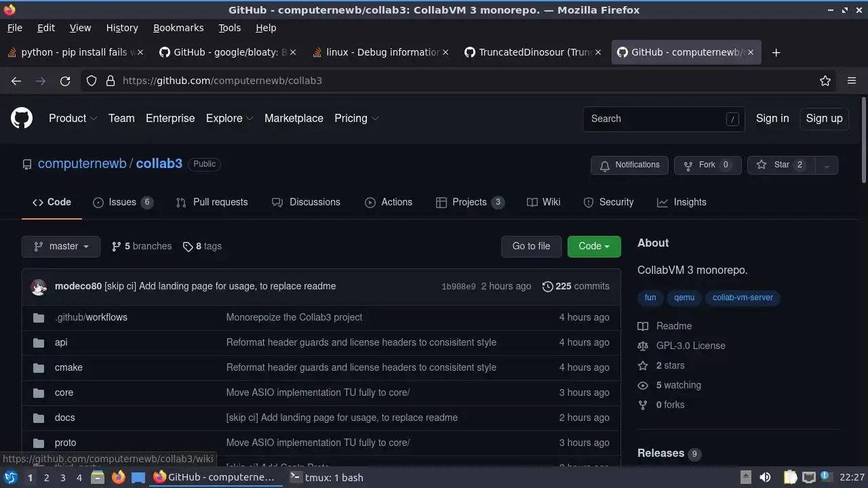Image resolution: width=868 pixels, height=488 pixels.
Task: Click the shield tracking protection icon
Action: point(92,81)
